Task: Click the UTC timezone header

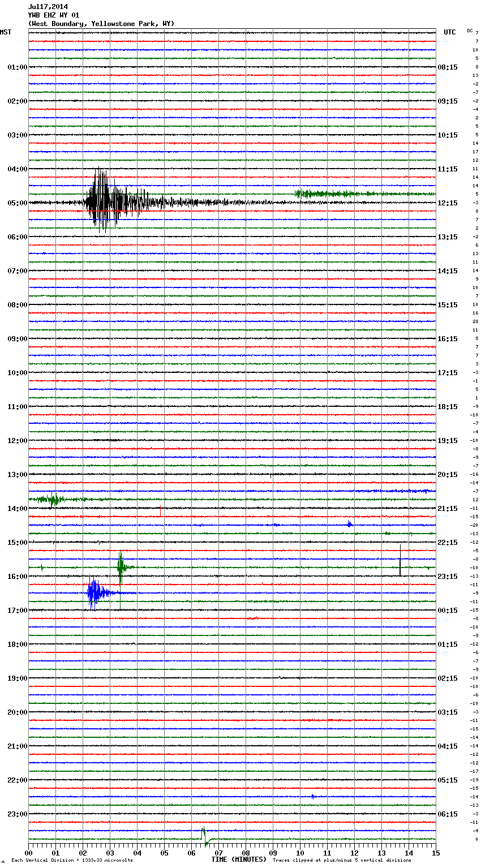Action: point(450,32)
